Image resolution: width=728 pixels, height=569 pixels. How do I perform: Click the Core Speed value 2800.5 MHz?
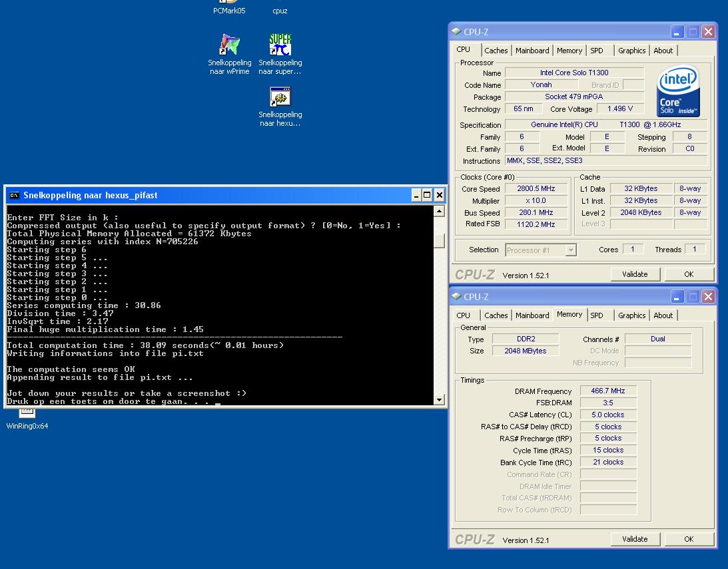click(536, 189)
